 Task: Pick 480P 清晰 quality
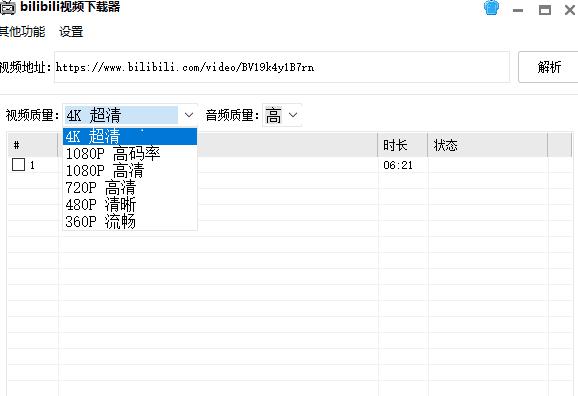(x=130, y=204)
